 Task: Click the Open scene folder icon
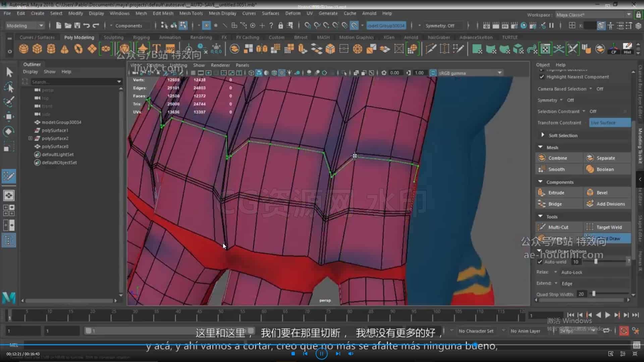pyautogui.click(x=68, y=25)
